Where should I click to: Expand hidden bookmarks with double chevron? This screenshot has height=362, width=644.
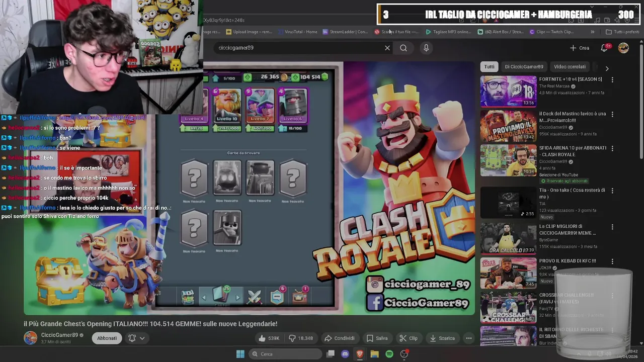(x=592, y=32)
